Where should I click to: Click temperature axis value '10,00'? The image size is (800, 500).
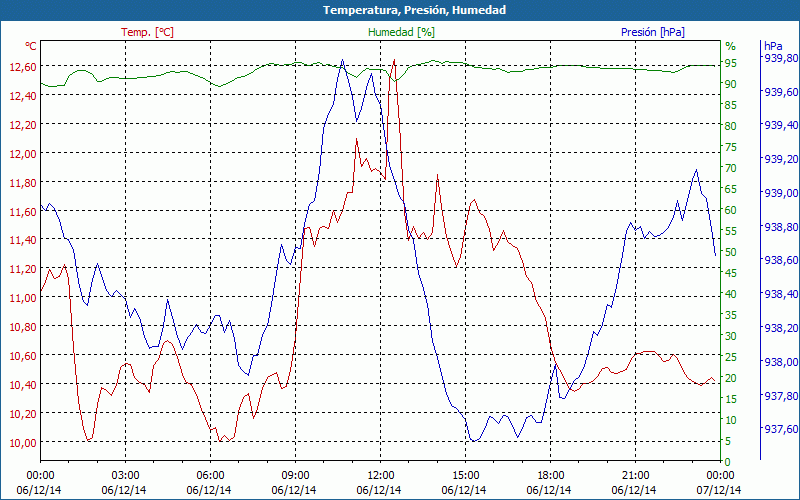[x=23, y=442]
